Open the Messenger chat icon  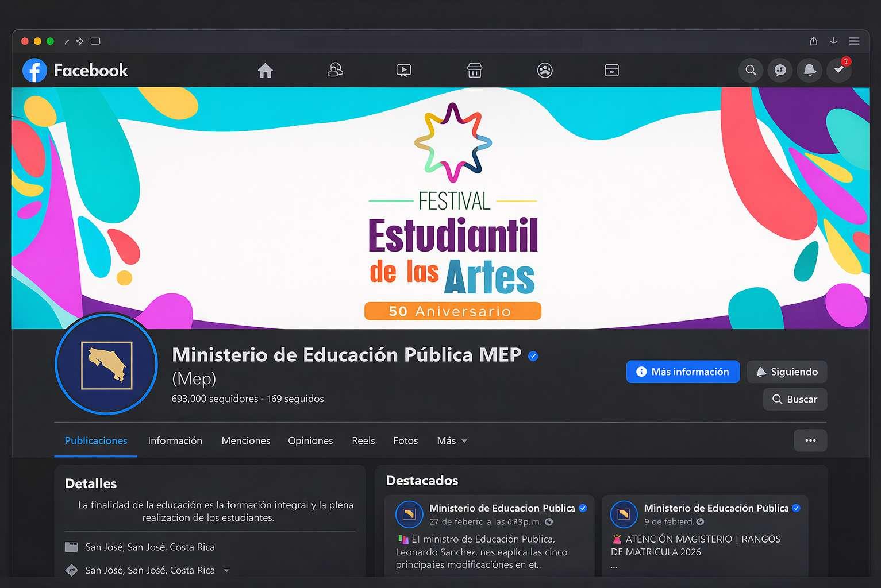780,71
